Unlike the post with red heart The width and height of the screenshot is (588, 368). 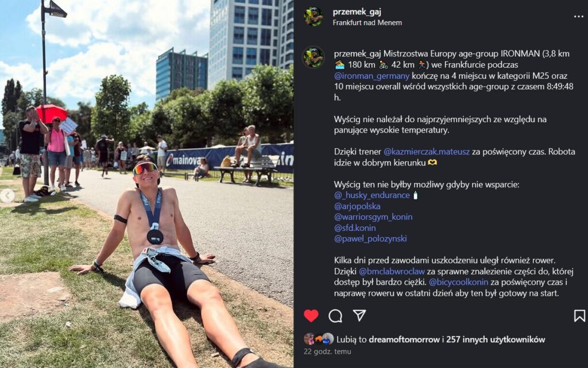311,316
